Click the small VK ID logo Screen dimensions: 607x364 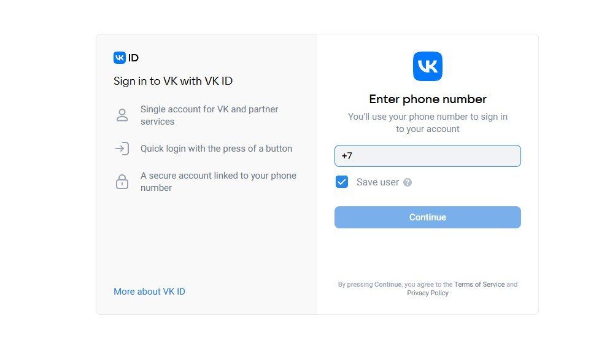click(x=120, y=58)
